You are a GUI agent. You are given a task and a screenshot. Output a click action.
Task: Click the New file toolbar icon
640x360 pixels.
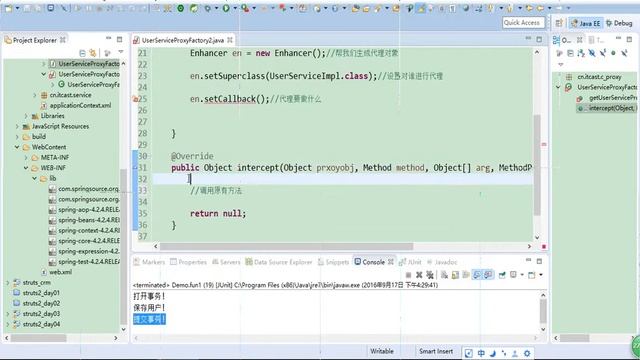click(x=8, y=8)
